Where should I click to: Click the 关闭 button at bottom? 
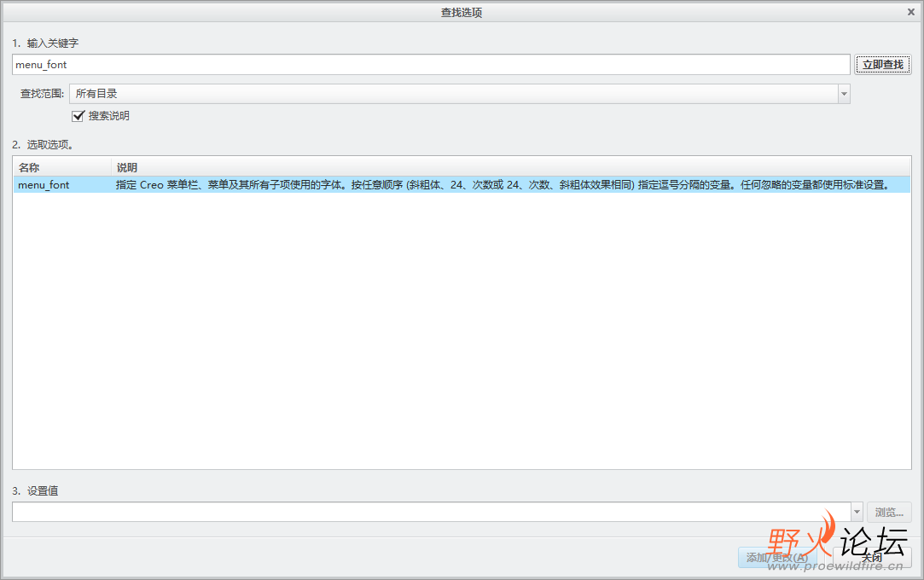[x=872, y=557]
